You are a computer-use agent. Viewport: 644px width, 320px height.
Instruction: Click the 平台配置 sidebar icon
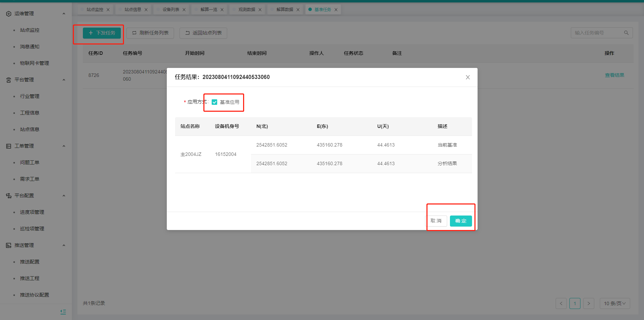pyautogui.click(x=9, y=196)
